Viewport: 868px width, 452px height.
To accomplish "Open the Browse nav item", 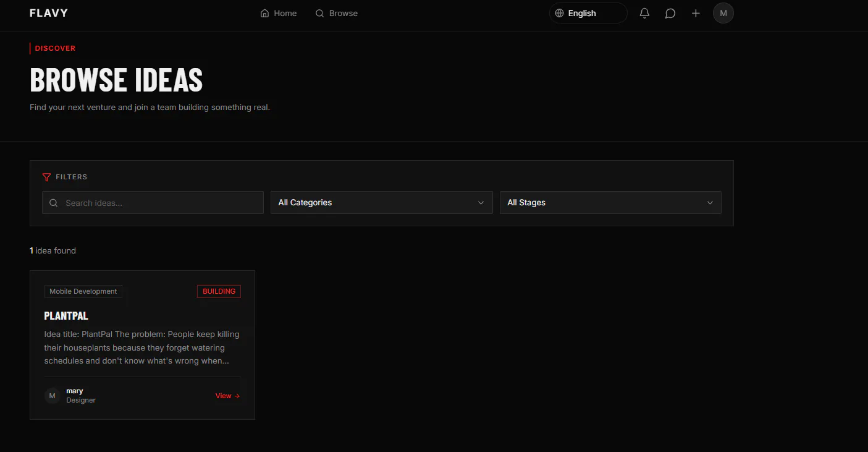I will [337, 13].
